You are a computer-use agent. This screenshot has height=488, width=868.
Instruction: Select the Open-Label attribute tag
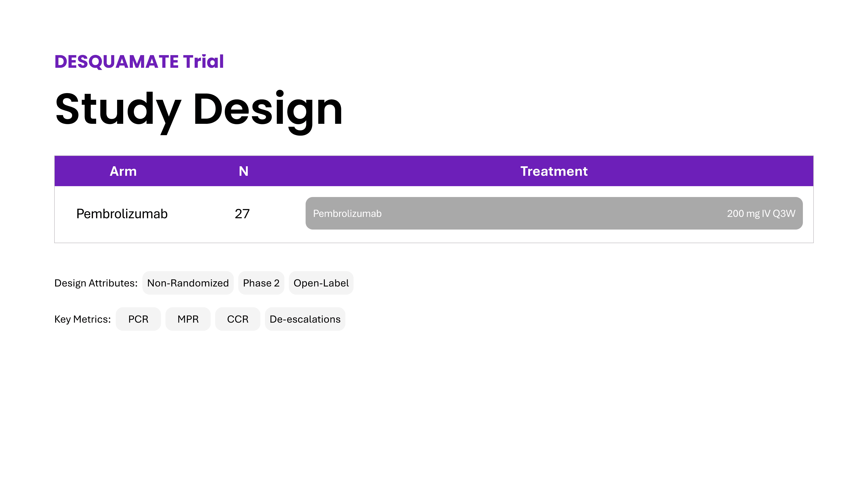point(321,283)
